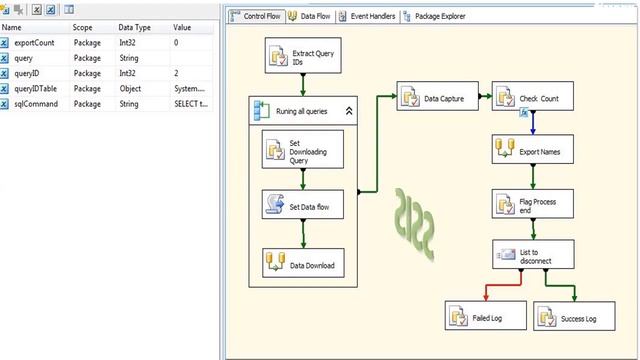Click the 'Failed Log' task label
The height and width of the screenshot is (360, 640).
(x=487, y=318)
